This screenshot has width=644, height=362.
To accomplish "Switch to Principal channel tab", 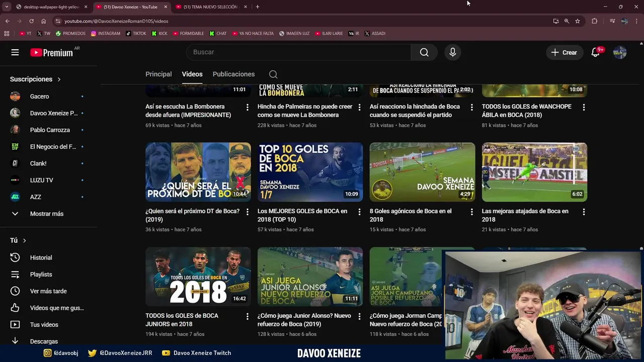I will pos(158,74).
